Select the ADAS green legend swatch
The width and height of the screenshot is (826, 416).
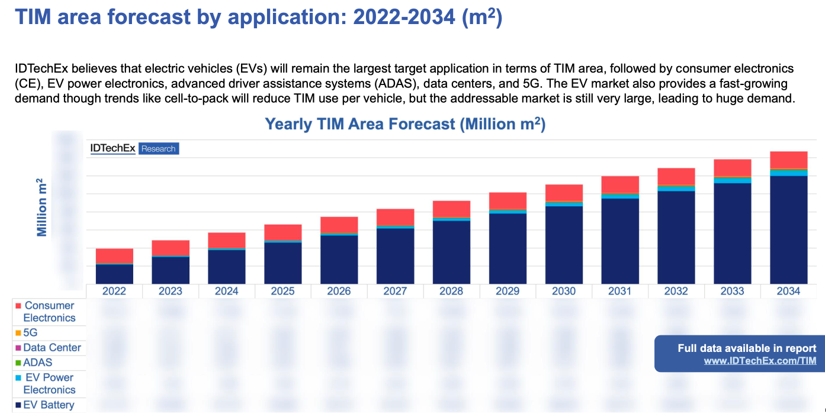point(18,363)
